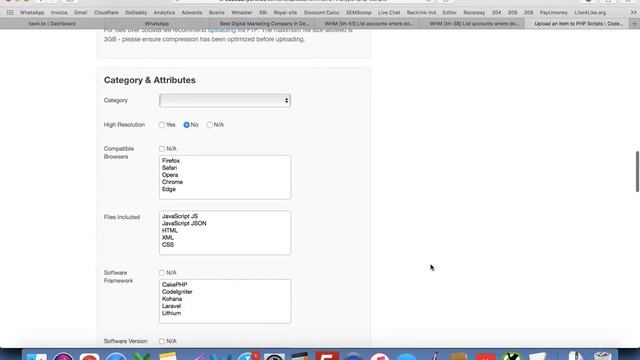The image size is (640, 360).
Task: Select N/A for High Resolution
Action: click(209, 125)
